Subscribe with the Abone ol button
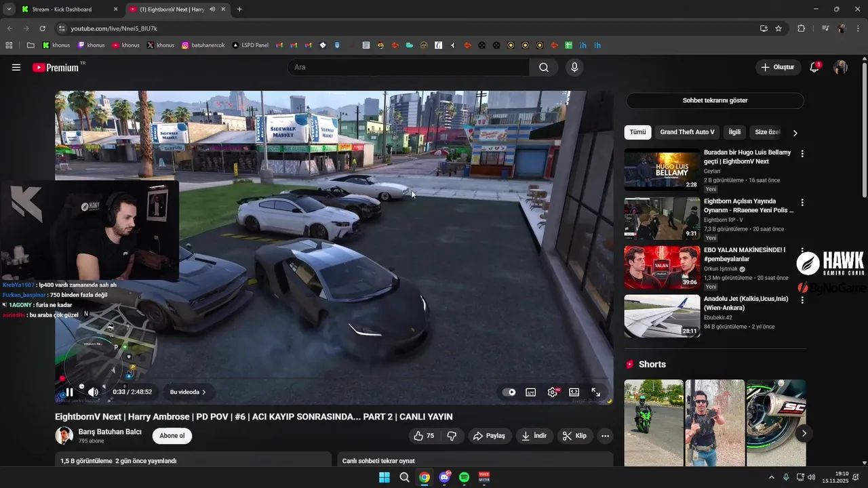 172,436
